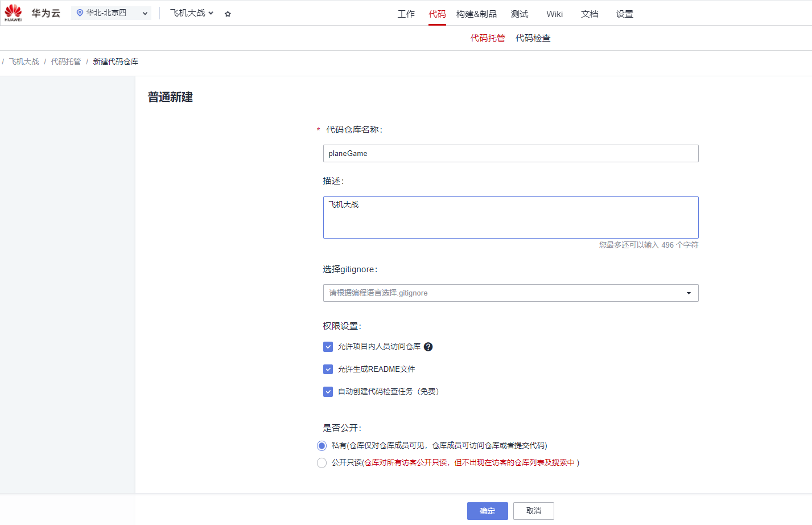Screen dimensions: 812x525
Task: Switch to the 代码检查 sub-tab
Action: [x=533, y=38]
